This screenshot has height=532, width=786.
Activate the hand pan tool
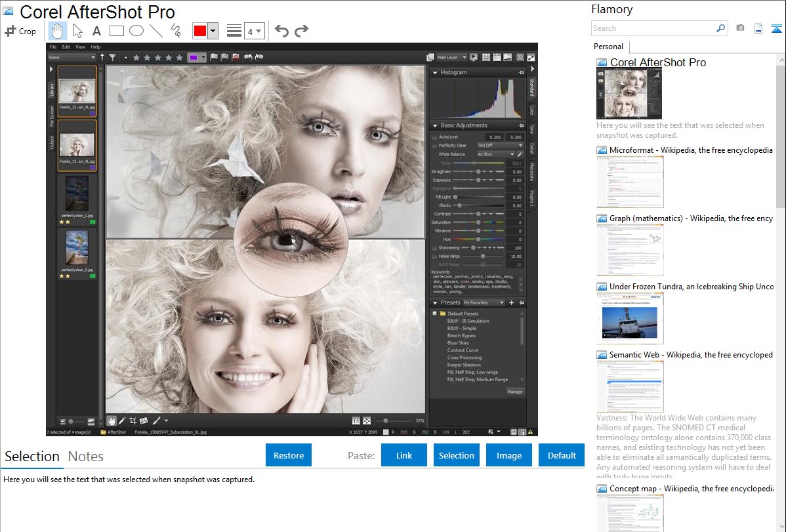click(58, 31)
